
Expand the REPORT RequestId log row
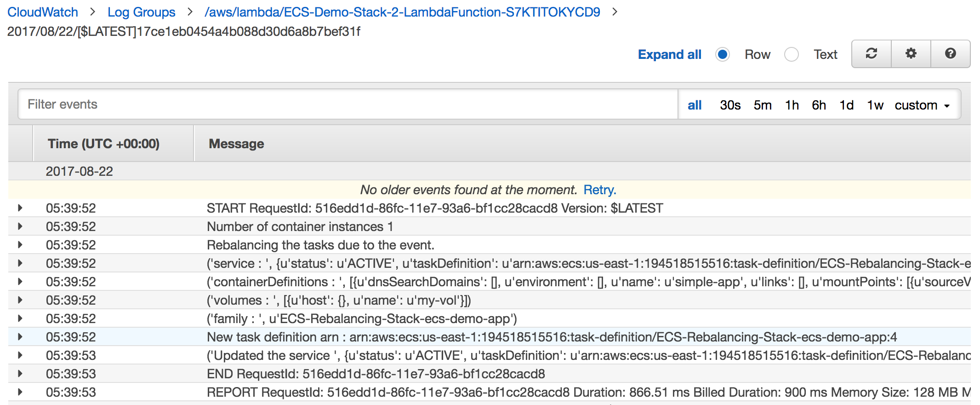coord(20,392)
